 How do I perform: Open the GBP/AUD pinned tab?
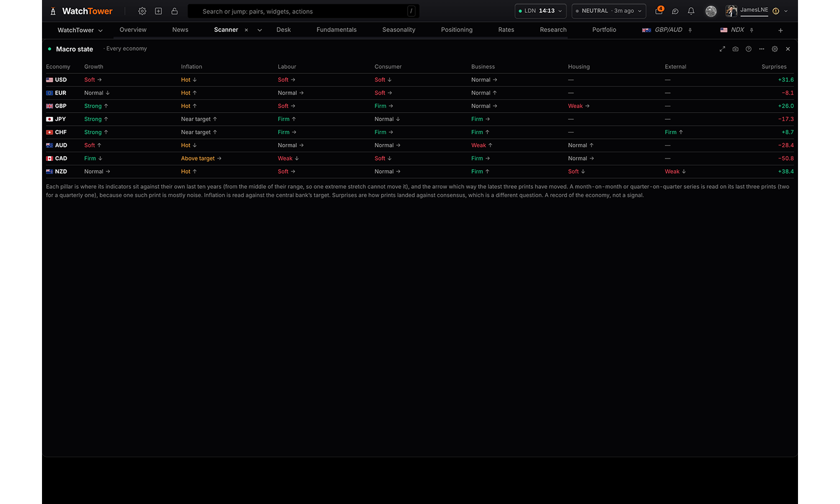tap(662, 30)
